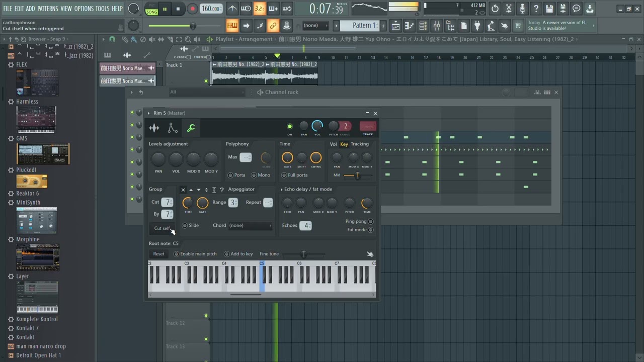Toggle Enable main pitch option

tap(177, 254)
